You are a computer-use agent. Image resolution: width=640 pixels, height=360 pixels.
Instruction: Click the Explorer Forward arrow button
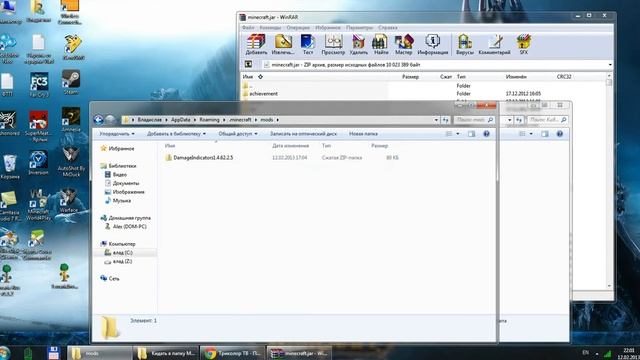pyautogui.click(x=110, y=120)
